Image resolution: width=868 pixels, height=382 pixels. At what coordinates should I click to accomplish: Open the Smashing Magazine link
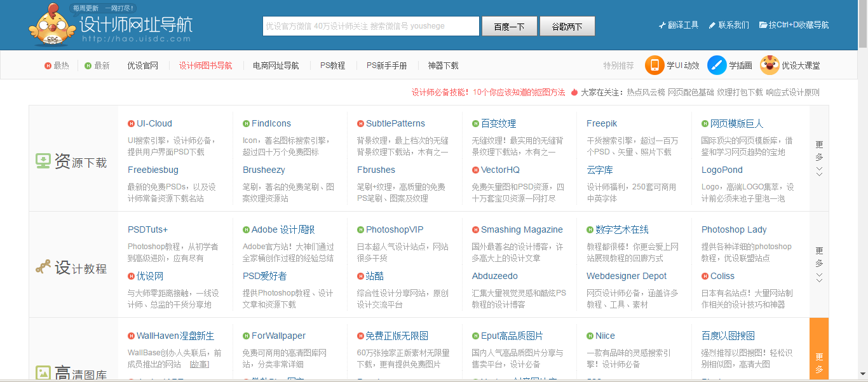(522, 229)
